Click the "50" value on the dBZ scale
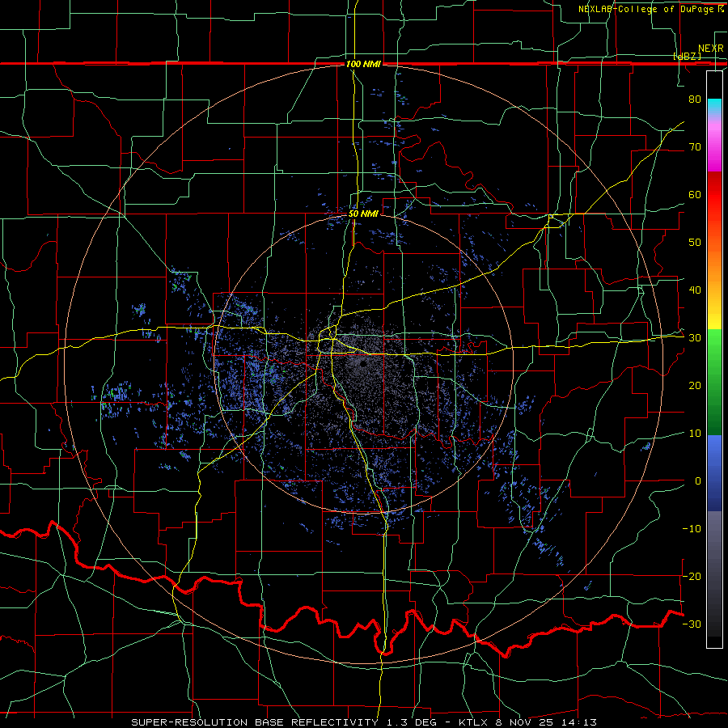This screenshot has width=728, height=728. [695, 243]
